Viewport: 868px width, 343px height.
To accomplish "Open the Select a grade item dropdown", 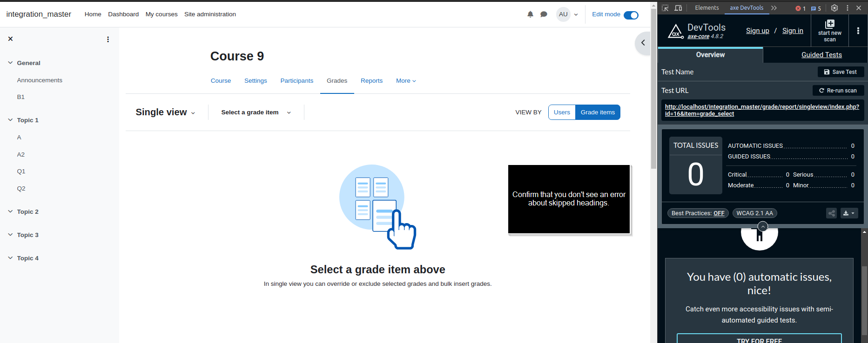I will pos(256,112).
